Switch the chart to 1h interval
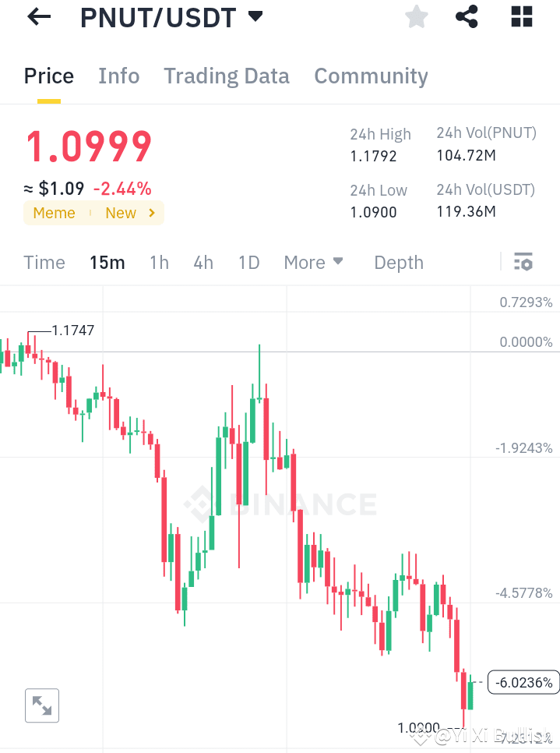560x753 pixels. 159,263
